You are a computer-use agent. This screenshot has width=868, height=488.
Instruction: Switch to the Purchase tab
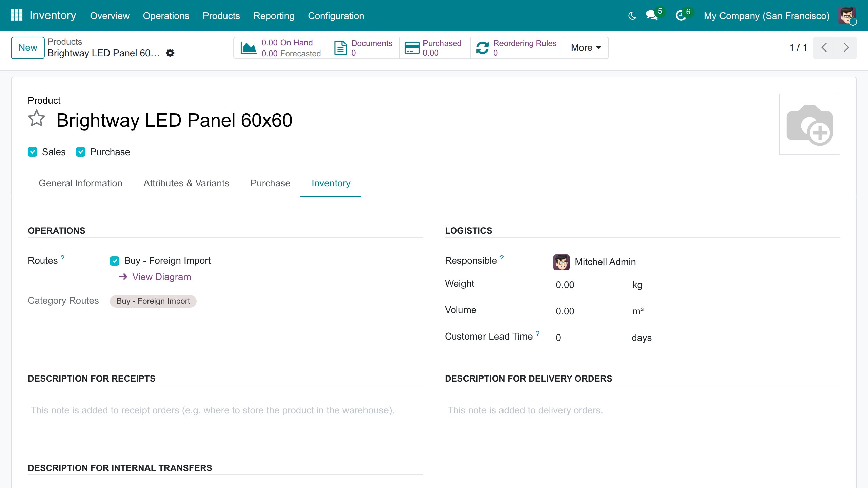click(x=271, y=183)
